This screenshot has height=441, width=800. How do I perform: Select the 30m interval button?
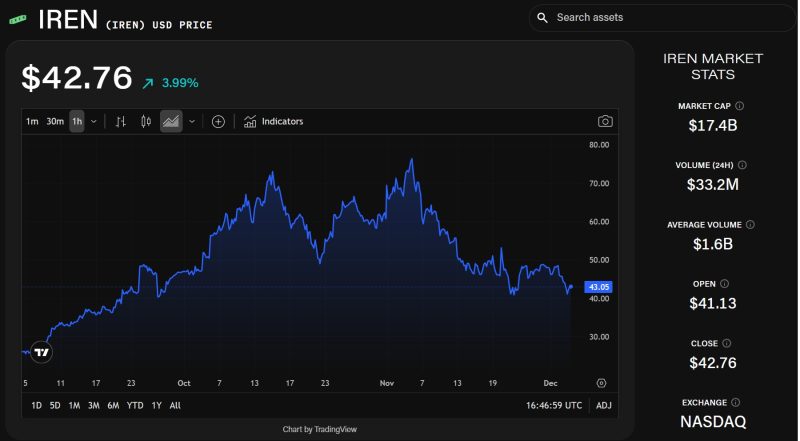(55, 121)
